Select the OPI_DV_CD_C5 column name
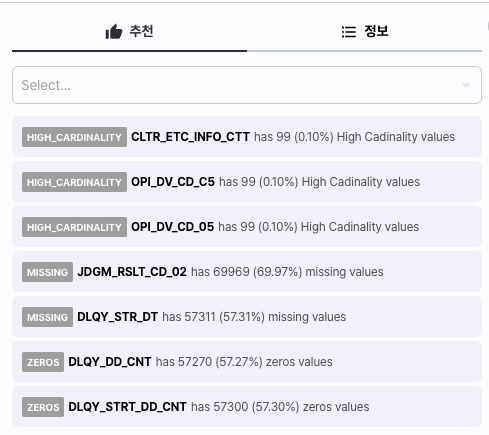489x435 pixels. (x=173, y=182)
